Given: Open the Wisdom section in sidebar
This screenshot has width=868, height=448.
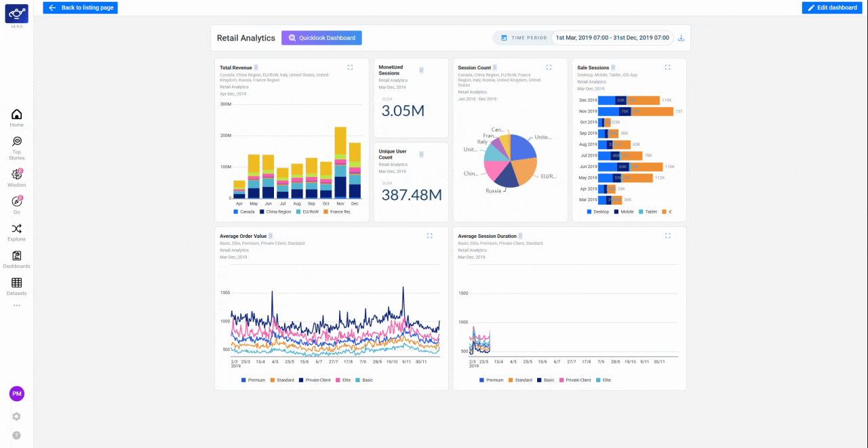Looking at the screenshot, I should point(16,178).
